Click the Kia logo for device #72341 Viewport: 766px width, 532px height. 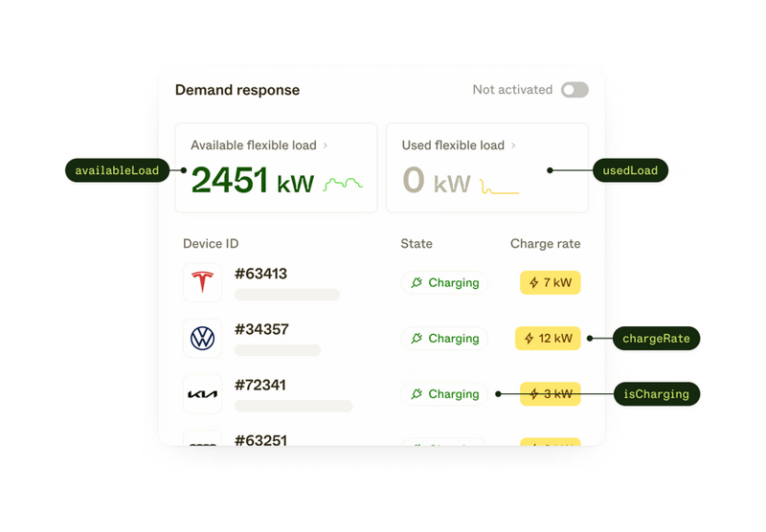click(x=203, y=394)
